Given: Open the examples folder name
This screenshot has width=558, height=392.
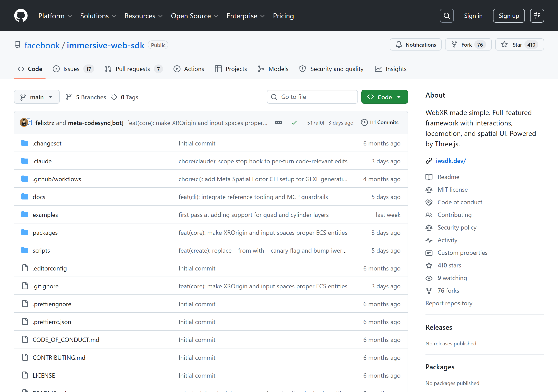Looking at the screenshot, I should 45,215.
